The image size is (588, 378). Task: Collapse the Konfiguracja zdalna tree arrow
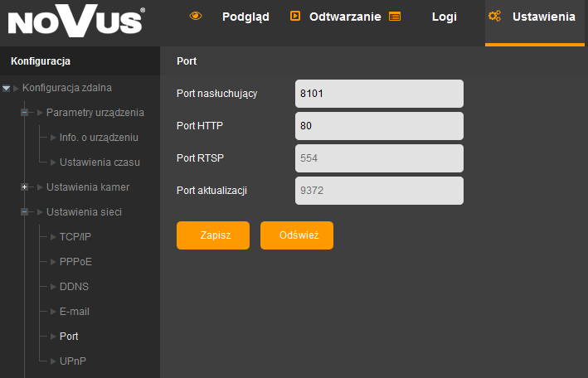click(6, 89)
